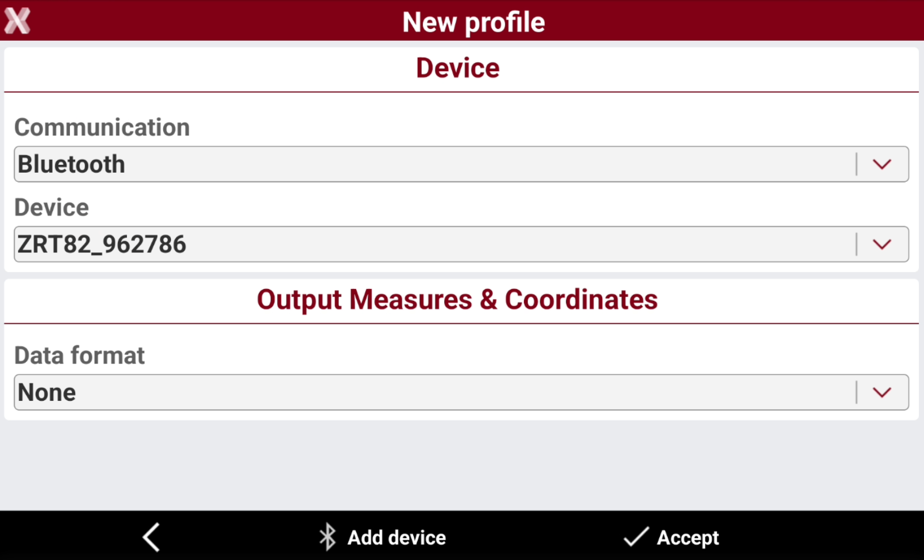Confirm profile with Accept button
Viewport: 924px width, 560px height.
(687, 537)
